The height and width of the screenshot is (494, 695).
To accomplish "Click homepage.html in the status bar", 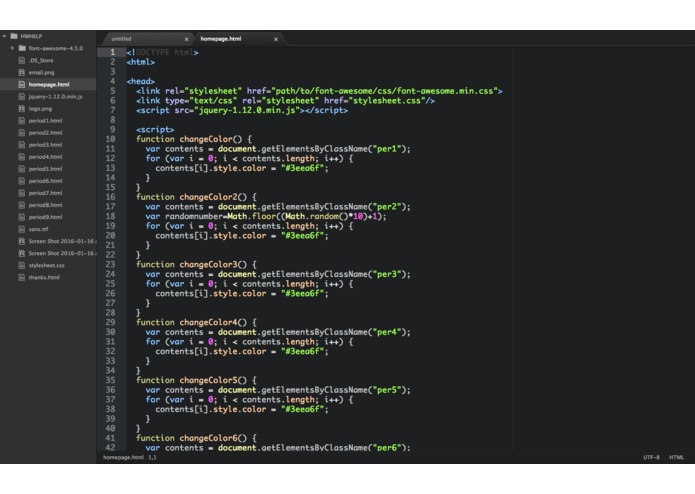I will 123,457.
